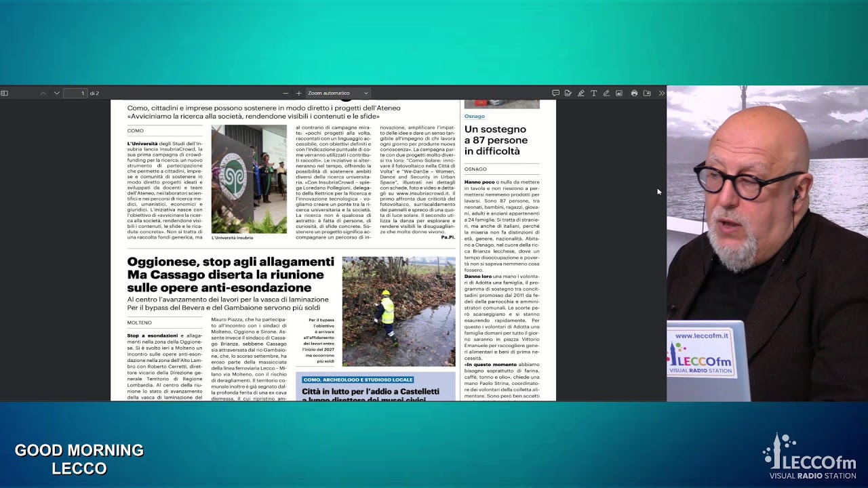Print the PDF document
Viewport: 868px width, 488px height.
(x=634, y=93)
